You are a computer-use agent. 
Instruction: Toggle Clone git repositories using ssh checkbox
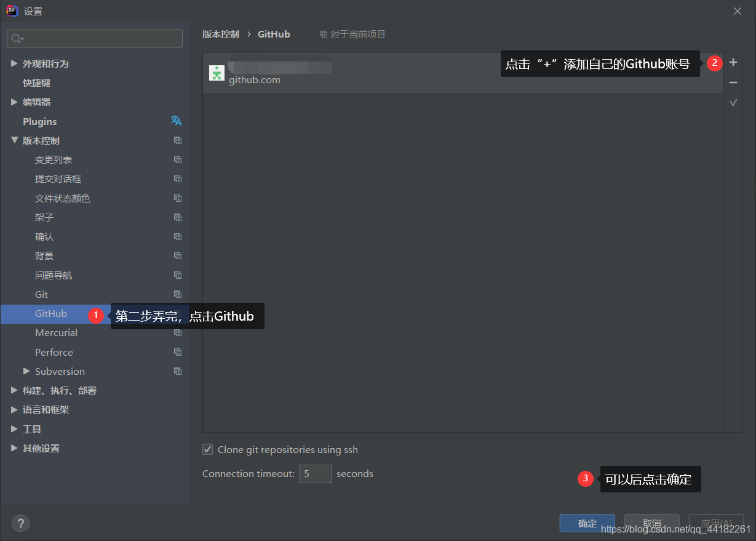click(208, 449)
